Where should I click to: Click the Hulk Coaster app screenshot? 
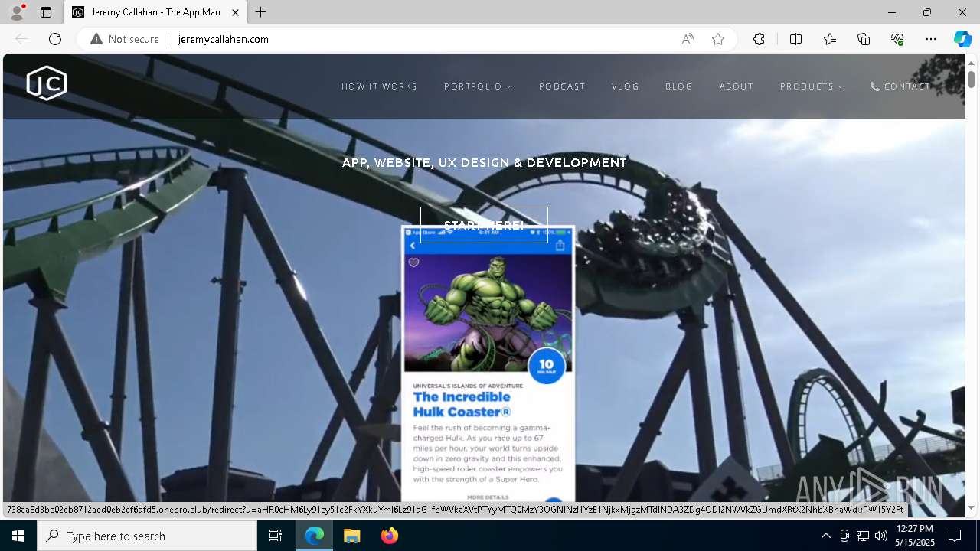click(488, 364)
